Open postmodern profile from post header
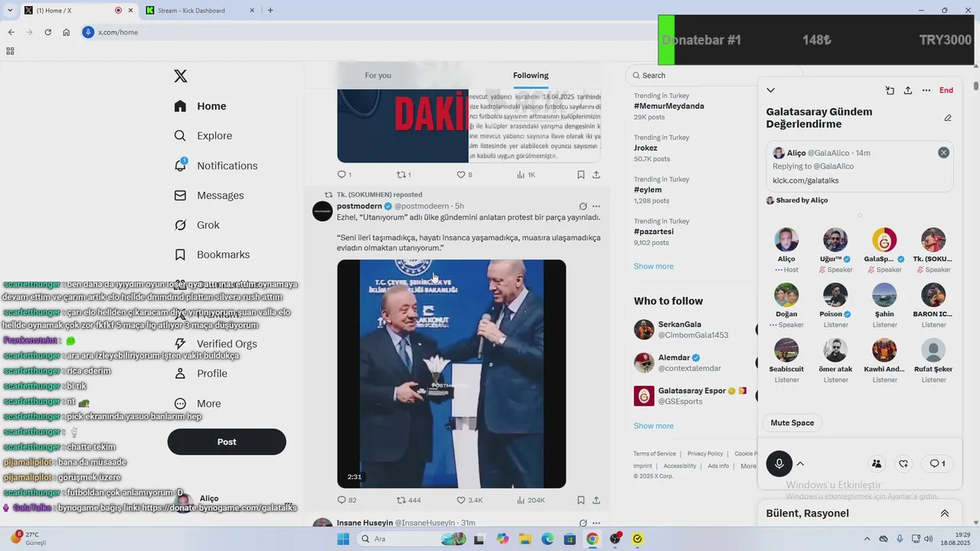The height and width of the screenshot is (551, 980). click(360, 206)
